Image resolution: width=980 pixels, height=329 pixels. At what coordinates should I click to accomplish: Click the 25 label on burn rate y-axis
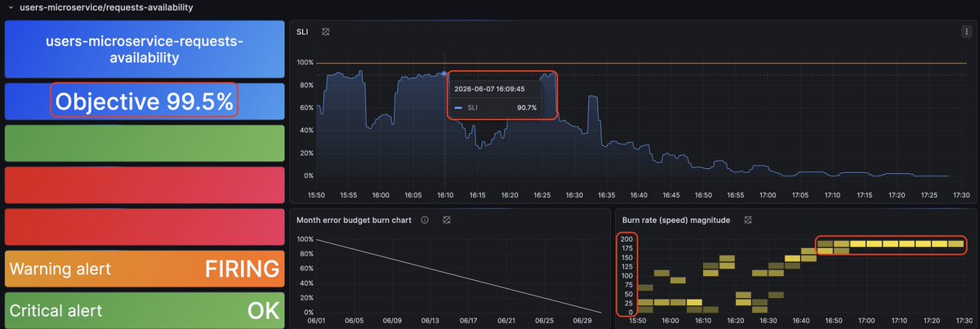coord(628,303)
